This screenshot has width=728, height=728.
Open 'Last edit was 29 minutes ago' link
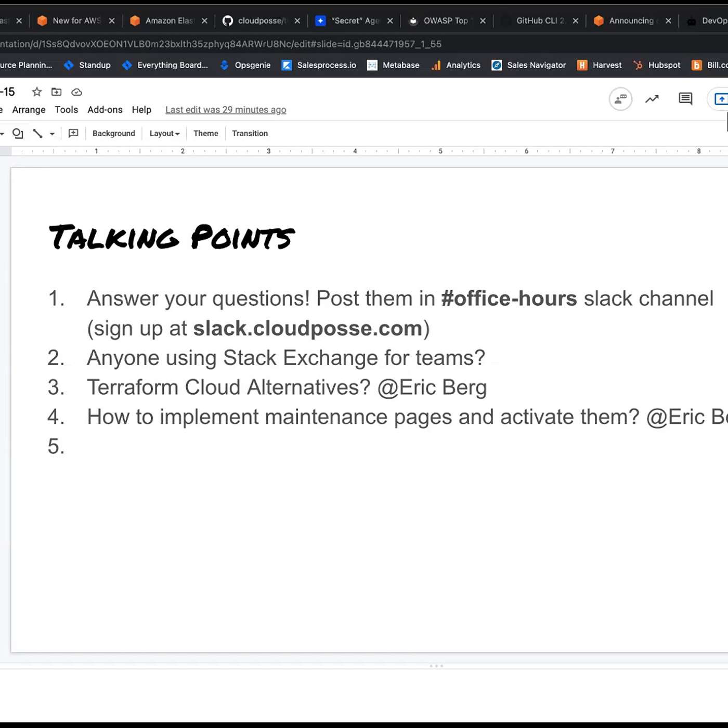(226, 110)
